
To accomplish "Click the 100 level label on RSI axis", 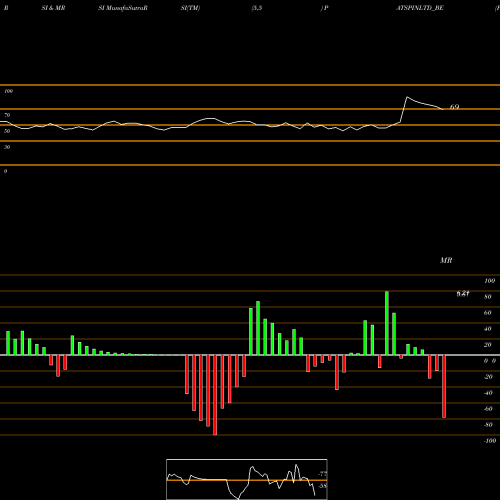I will click(8, 91).
